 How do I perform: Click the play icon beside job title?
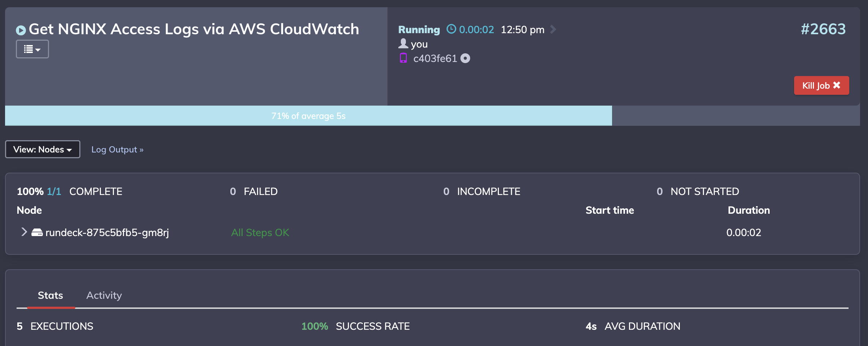point(21,30)
